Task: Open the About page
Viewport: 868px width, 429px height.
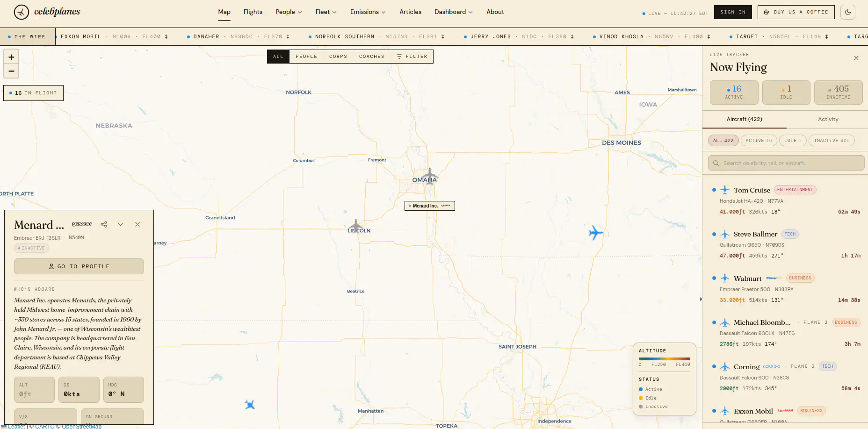Action: click(495, 12)
